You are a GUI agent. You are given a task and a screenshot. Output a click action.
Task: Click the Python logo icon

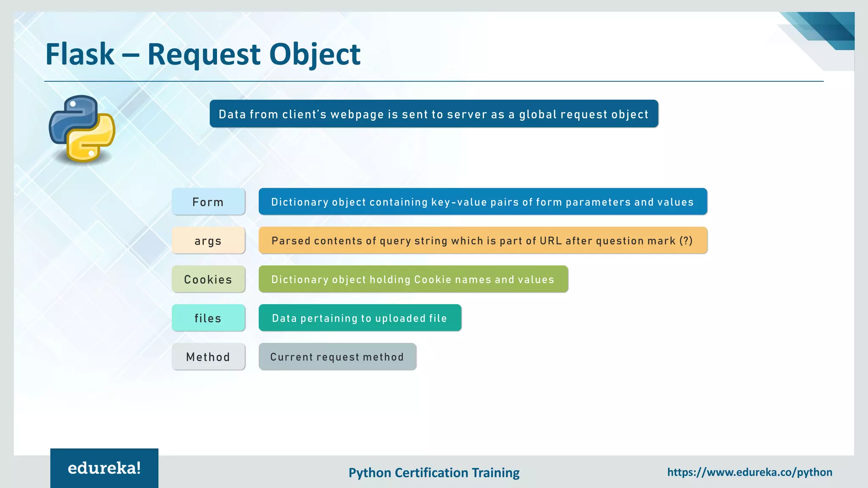[x=82, y=128]
